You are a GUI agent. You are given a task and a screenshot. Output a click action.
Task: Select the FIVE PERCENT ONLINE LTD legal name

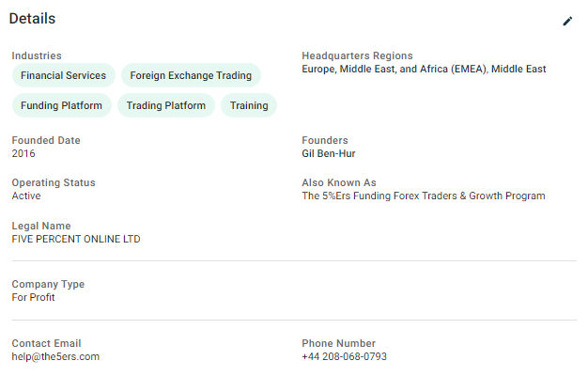76,239
